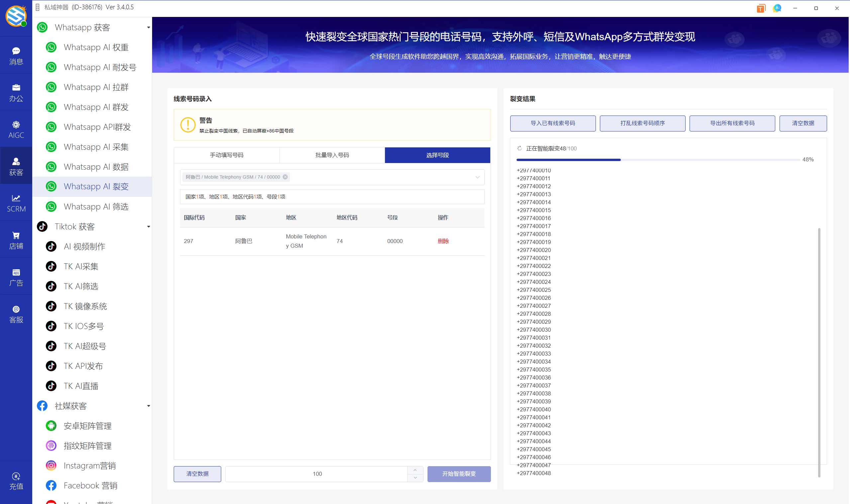Open the AIGC section
The height and width of the screenshot is (504, 850).
[16, 128]
